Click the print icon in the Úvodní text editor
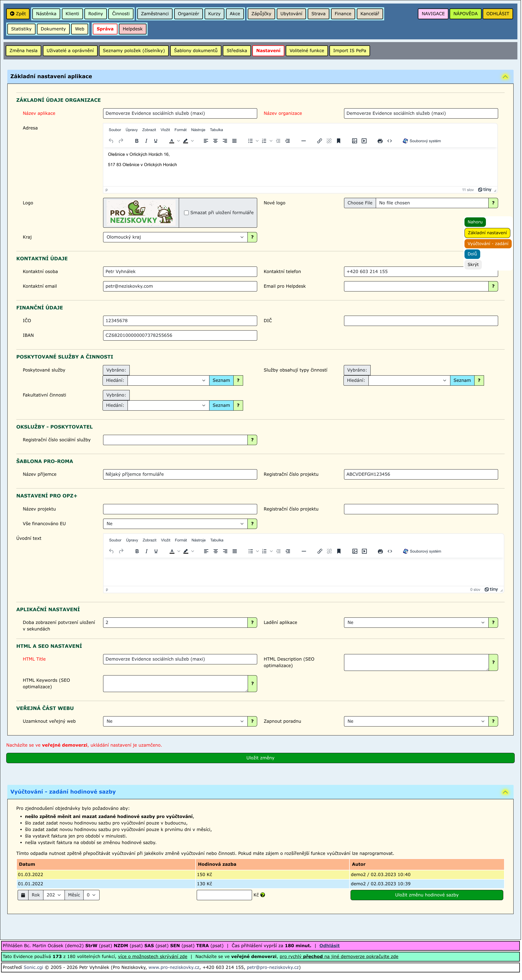The image size is (522, 980). tap(380, 551)
